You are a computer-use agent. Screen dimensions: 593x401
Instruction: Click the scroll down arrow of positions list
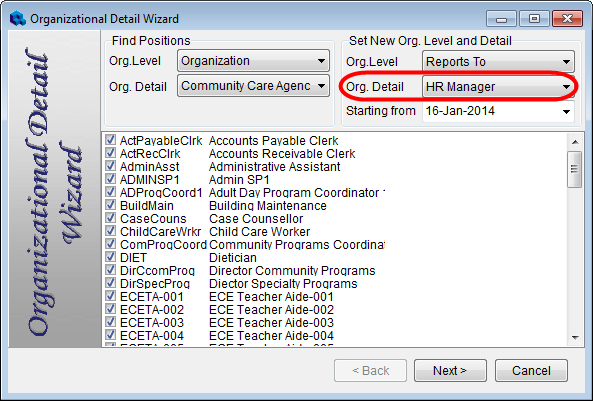pos(575,337)
